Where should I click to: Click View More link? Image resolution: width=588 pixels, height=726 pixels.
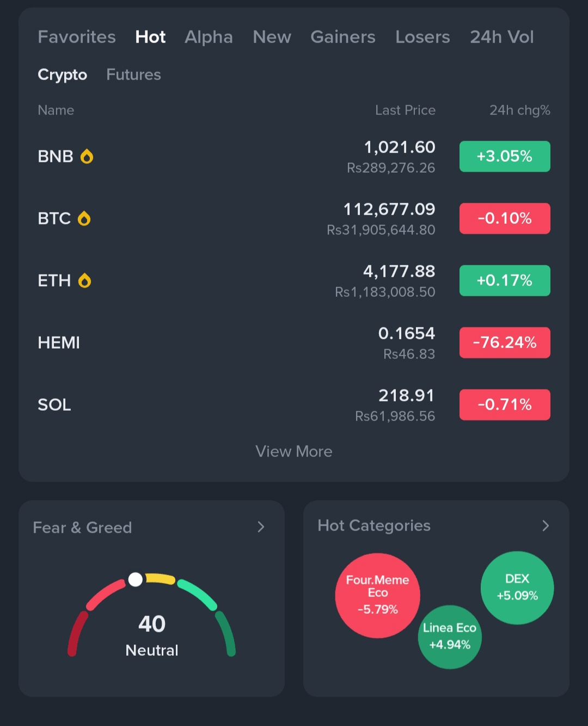[294, 452]
